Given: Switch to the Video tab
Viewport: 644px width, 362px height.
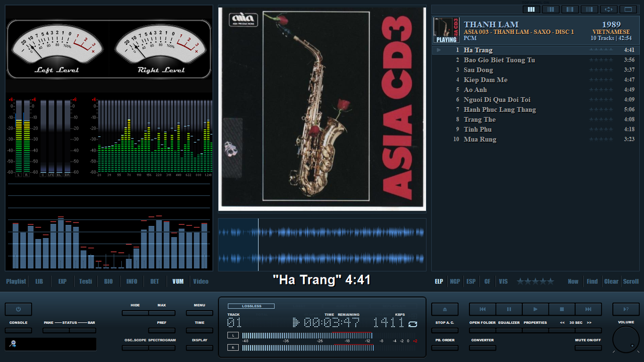Looking at the screenshot, I should [201, 281].
